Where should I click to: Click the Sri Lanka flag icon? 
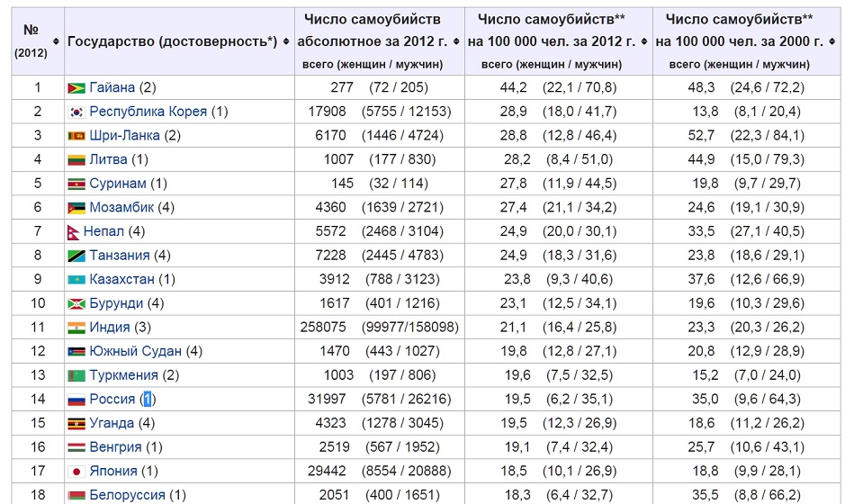coord(76,136)
